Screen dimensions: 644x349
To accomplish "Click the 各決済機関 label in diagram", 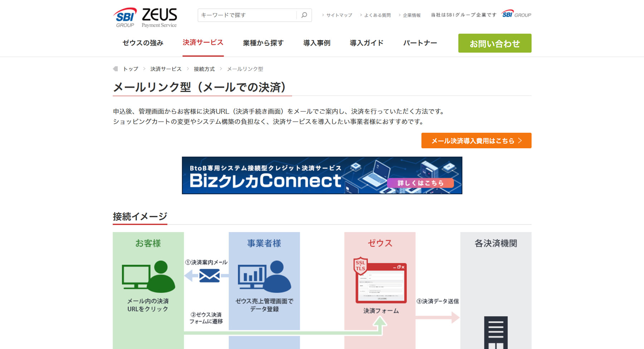I will tap(496, 243).
